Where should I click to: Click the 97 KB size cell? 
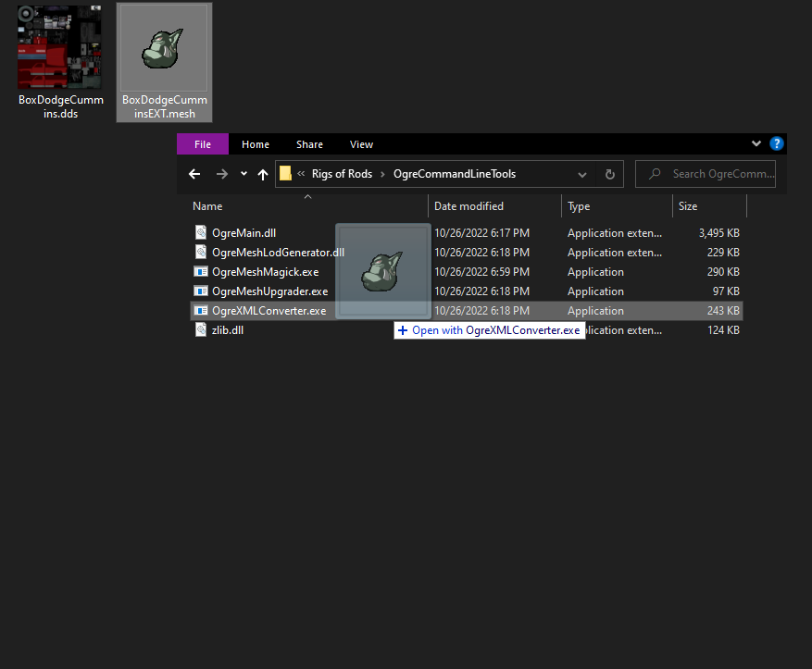tap(726, 291)
